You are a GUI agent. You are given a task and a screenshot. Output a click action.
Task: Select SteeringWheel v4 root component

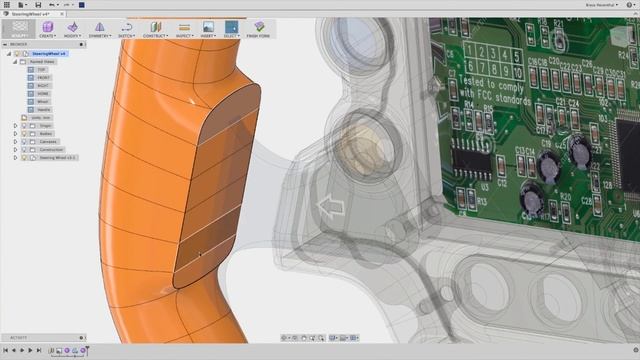click(x=49, y=53)
